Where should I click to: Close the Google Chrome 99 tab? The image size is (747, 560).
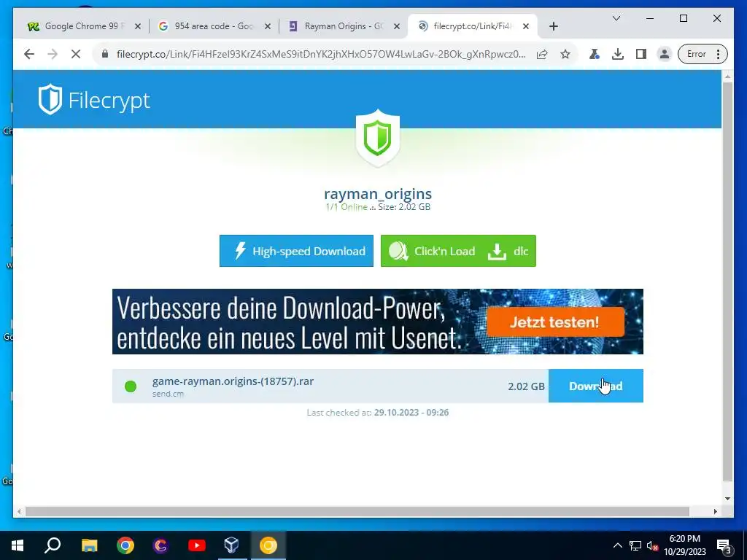click(x=138, y=27)
